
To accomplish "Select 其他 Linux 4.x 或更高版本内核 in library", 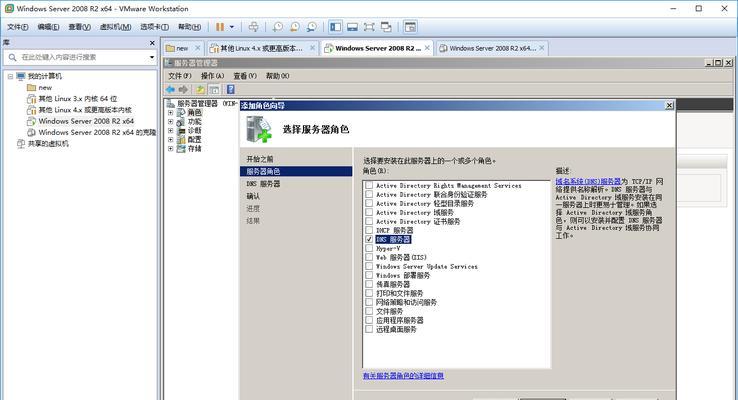I will point(85,110).
